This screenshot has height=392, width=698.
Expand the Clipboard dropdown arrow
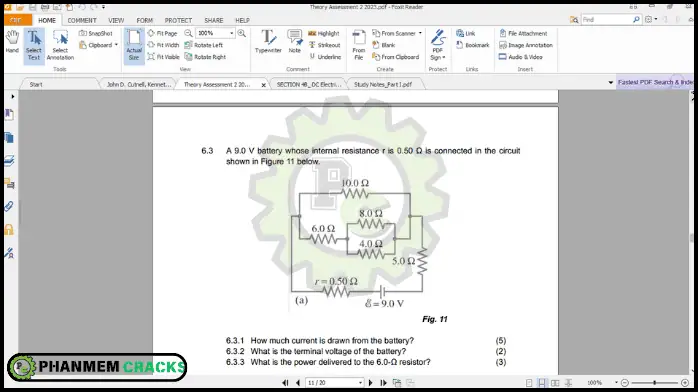pos(116,45)
